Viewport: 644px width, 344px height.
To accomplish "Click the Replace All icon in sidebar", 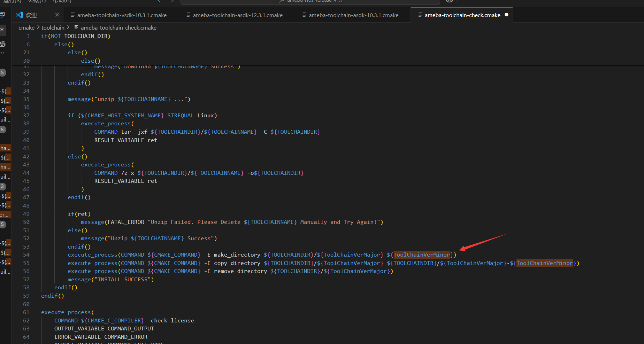I will pyautogui.click(x=3, y=44).
